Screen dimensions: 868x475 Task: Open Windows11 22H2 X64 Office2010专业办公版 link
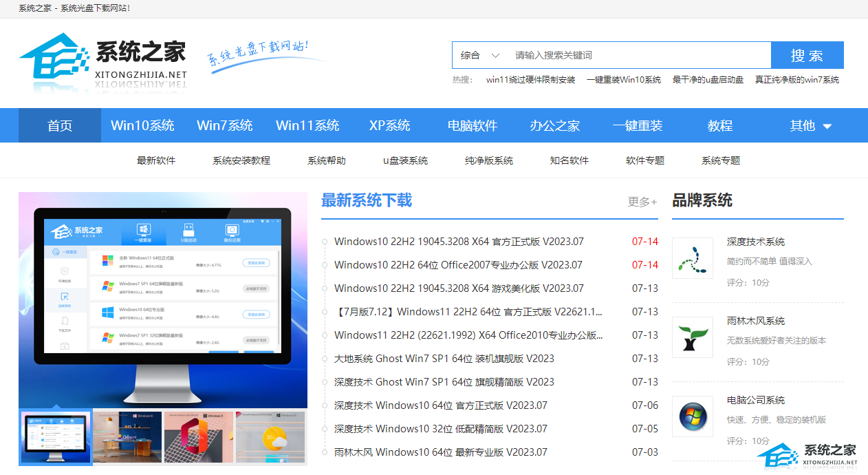point(468,335)
